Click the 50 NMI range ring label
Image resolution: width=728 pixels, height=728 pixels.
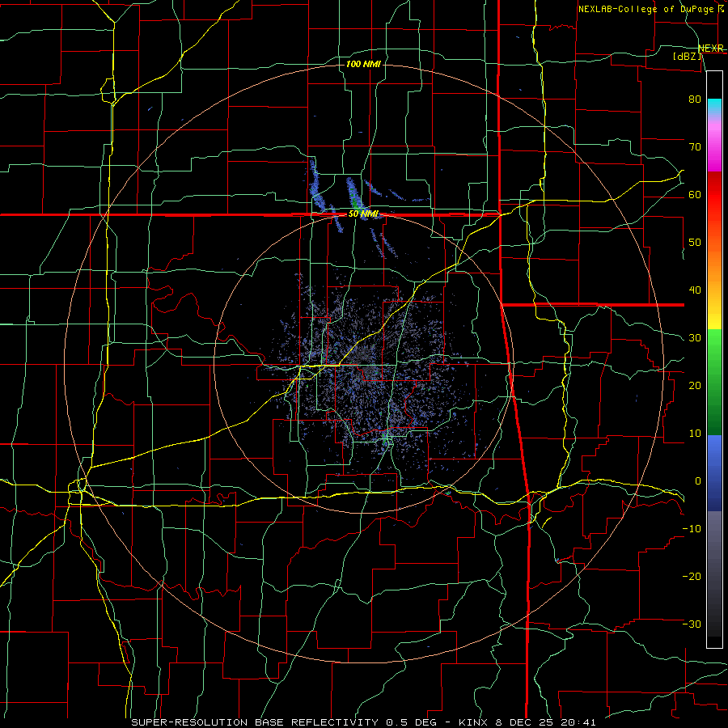pyautogui.click(x=363, y=214)
